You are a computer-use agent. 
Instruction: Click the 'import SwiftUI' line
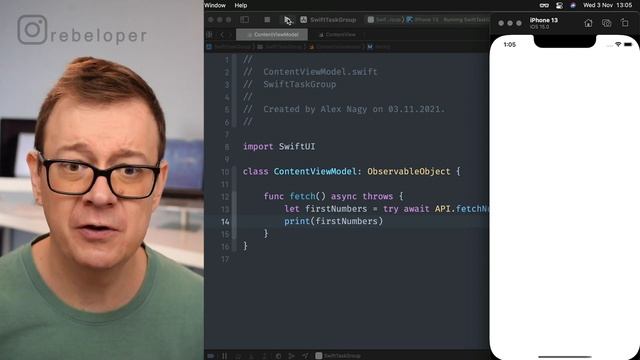(x=279, y=147)
